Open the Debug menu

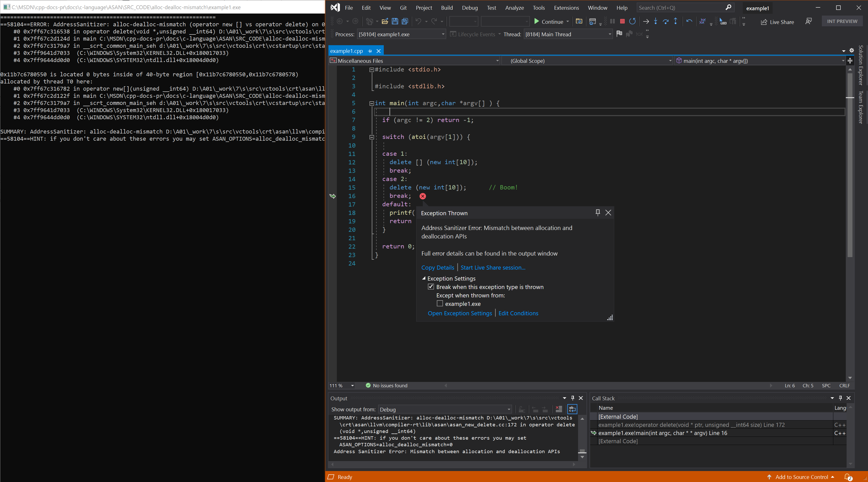pyautogui.click(x=470, y=8)
